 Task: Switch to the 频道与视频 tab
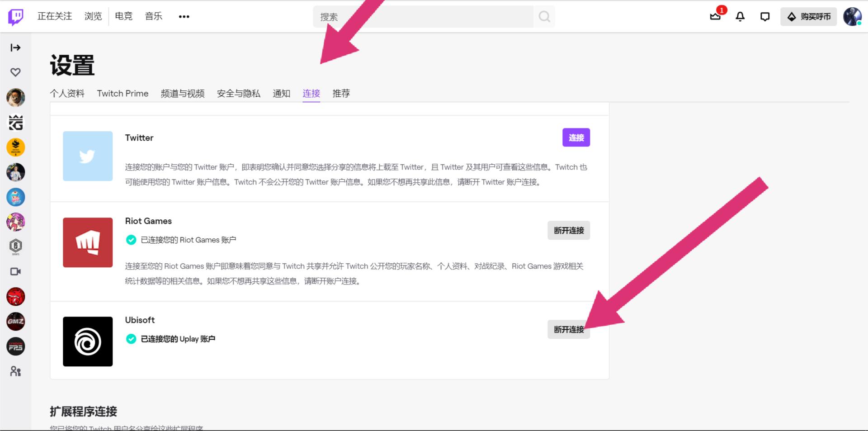tap(183, 93)
